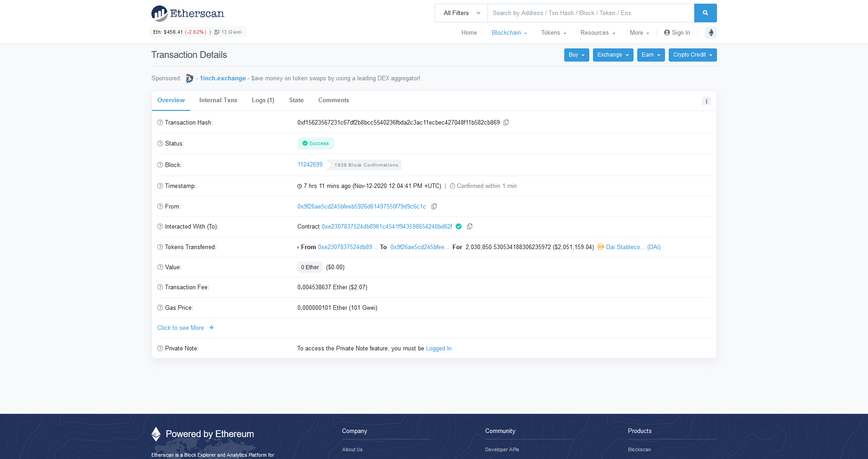Open the All Filters dropdown
This screenshot has width=868, height=459.
click(460, 13)
